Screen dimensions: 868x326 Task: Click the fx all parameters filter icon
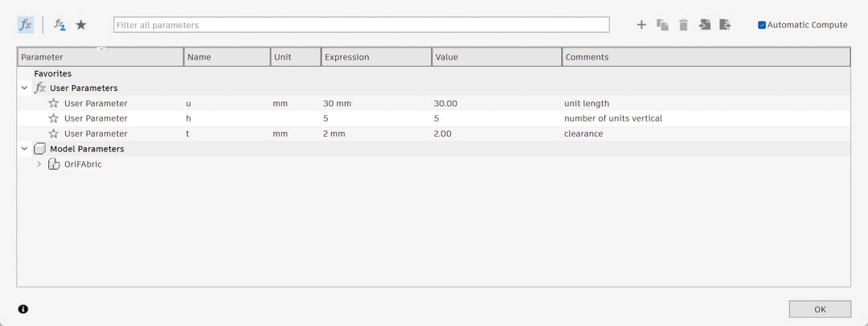point(26,25)
